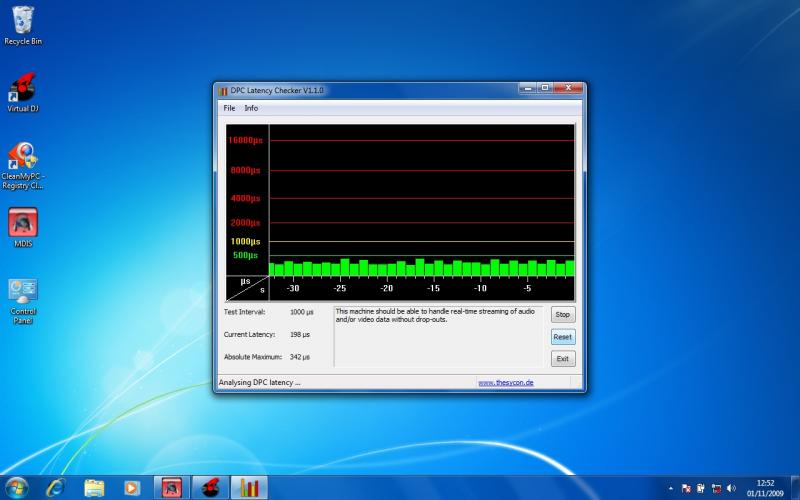Select the CleanMyPC Registry Cleaner desktop icon
Viewport: 800px width, 500px height.
[23, 158]
